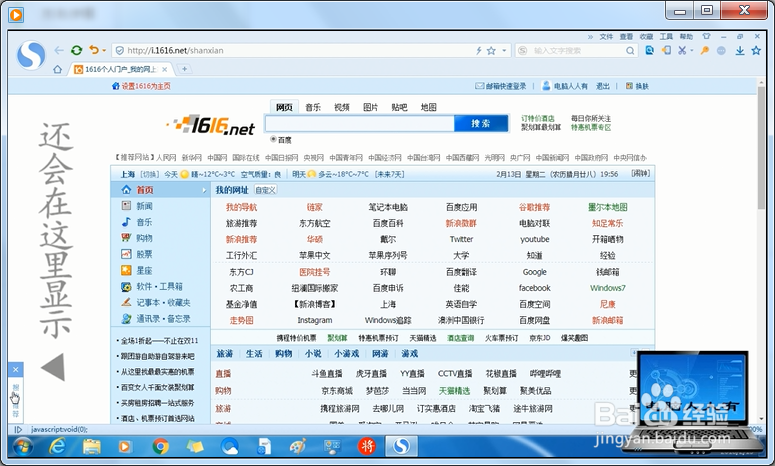Open the 收藏 menu
Image resolution: width=775 pixels, height=466 pixels.
tap(646, 37)
